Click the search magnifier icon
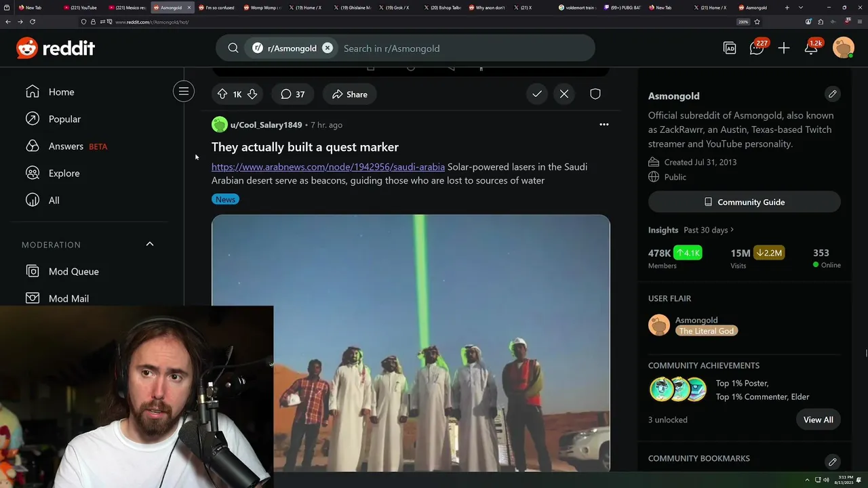 pos(233,48)
